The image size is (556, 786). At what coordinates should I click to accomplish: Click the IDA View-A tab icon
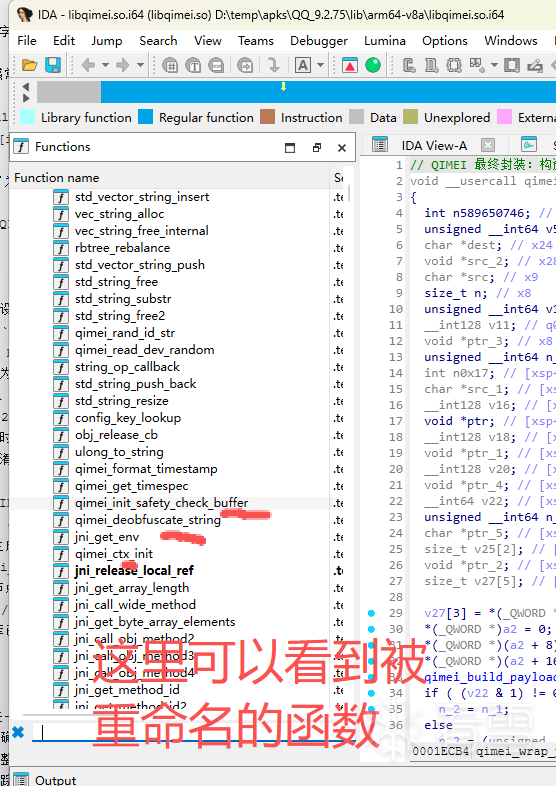(x=380, y=145)
